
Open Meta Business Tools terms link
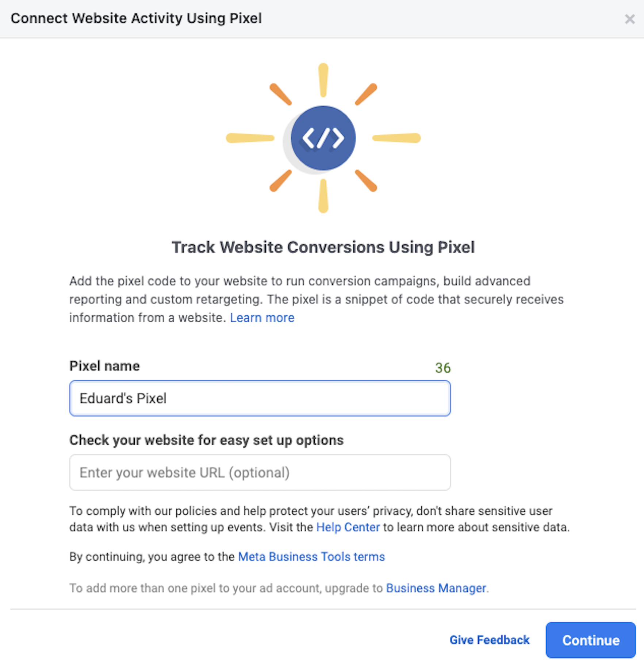tap(311, 556)
